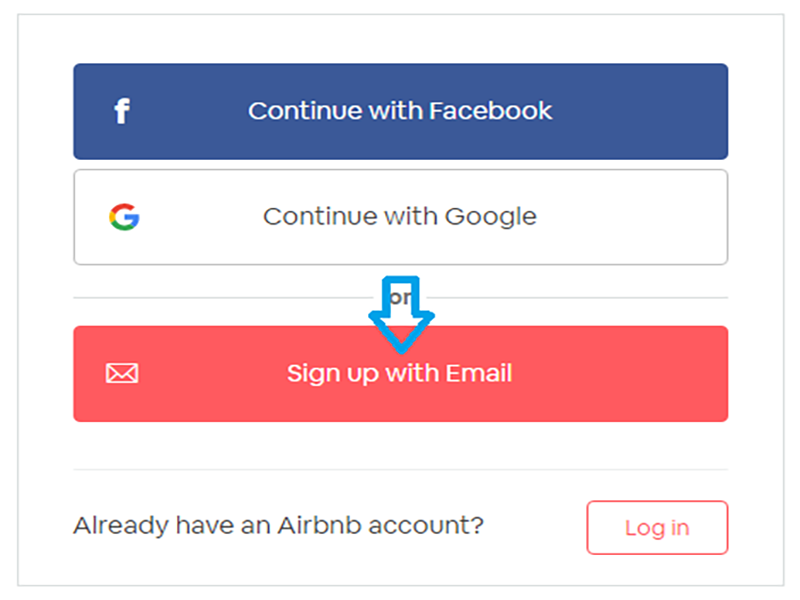Click 'Already have an Airbnb account?' text
The image size is (800, 600).
click(278, 525)
